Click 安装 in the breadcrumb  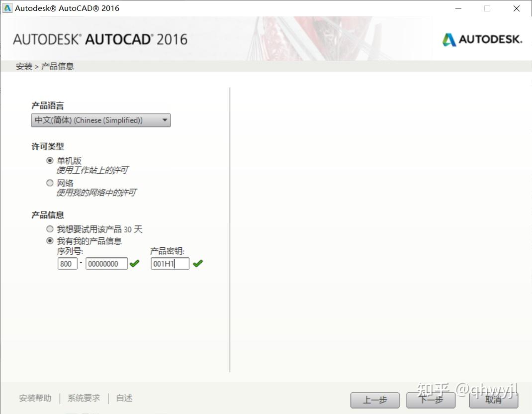(24, 66)
